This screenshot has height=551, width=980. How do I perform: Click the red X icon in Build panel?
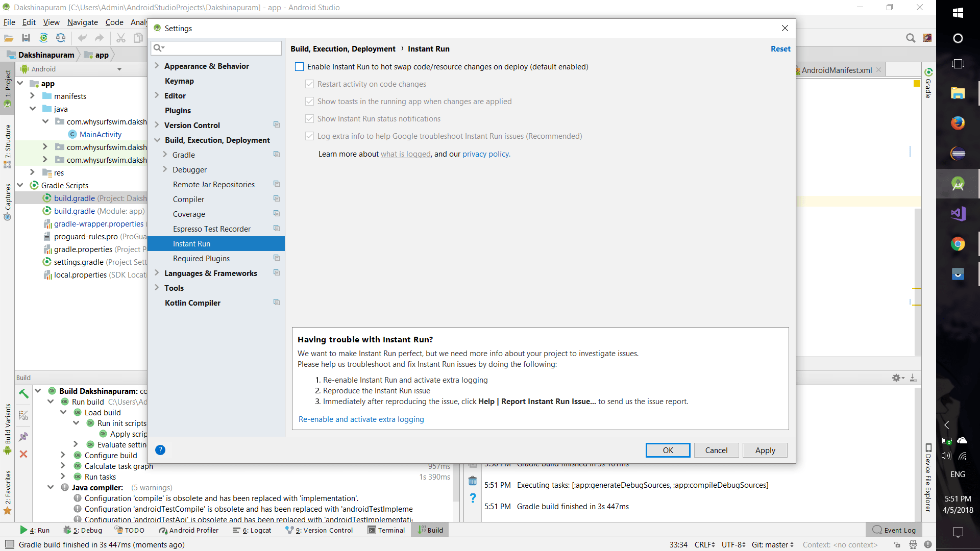coord(23,454)
